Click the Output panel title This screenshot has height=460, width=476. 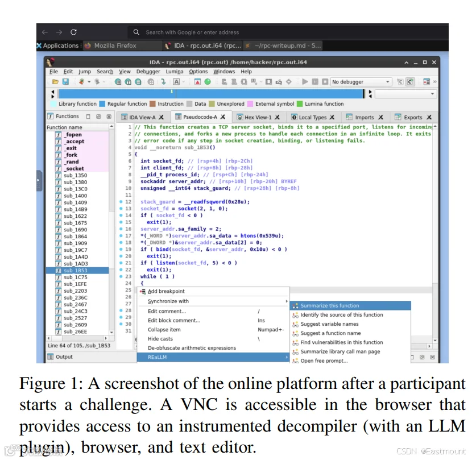(64, 357)
